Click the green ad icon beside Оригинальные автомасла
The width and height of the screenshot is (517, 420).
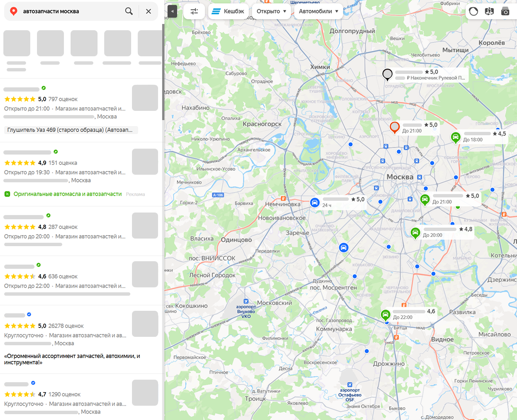click(7, 194)
